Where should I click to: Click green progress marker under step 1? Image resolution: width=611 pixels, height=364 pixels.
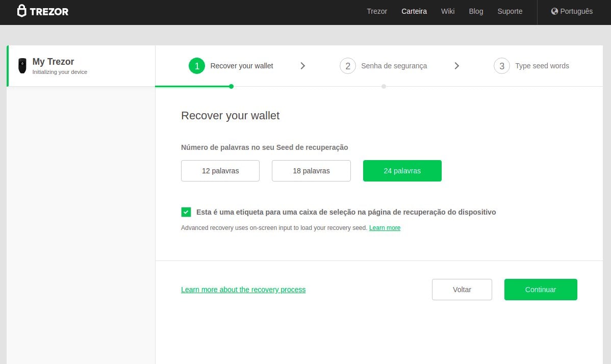(x=231, y=87)
